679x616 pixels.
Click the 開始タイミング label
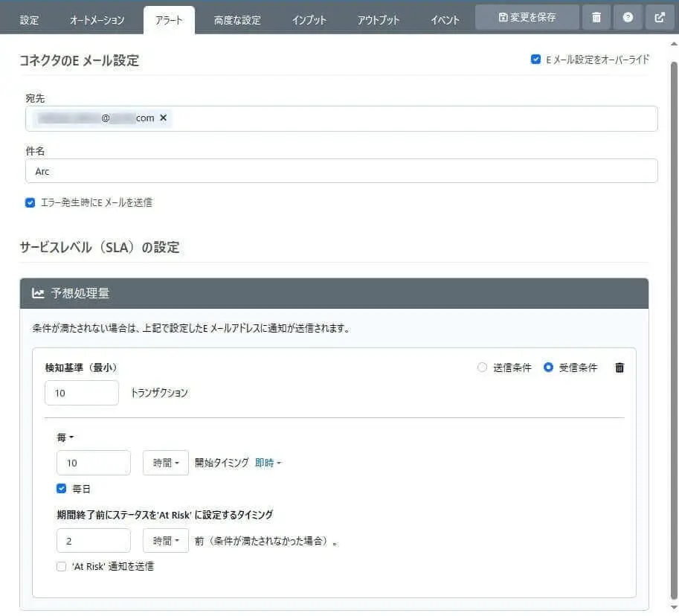(222, 463)
